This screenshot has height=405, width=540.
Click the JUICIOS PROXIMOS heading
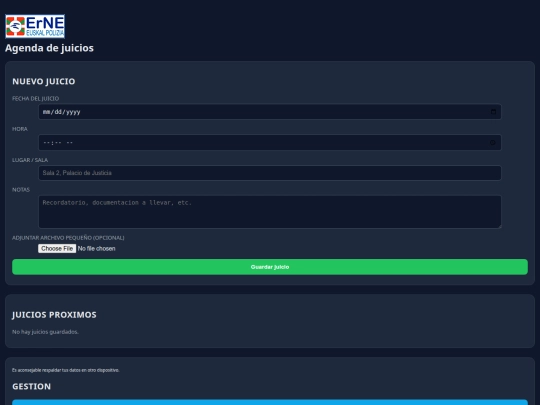click(x=54, y=315)
